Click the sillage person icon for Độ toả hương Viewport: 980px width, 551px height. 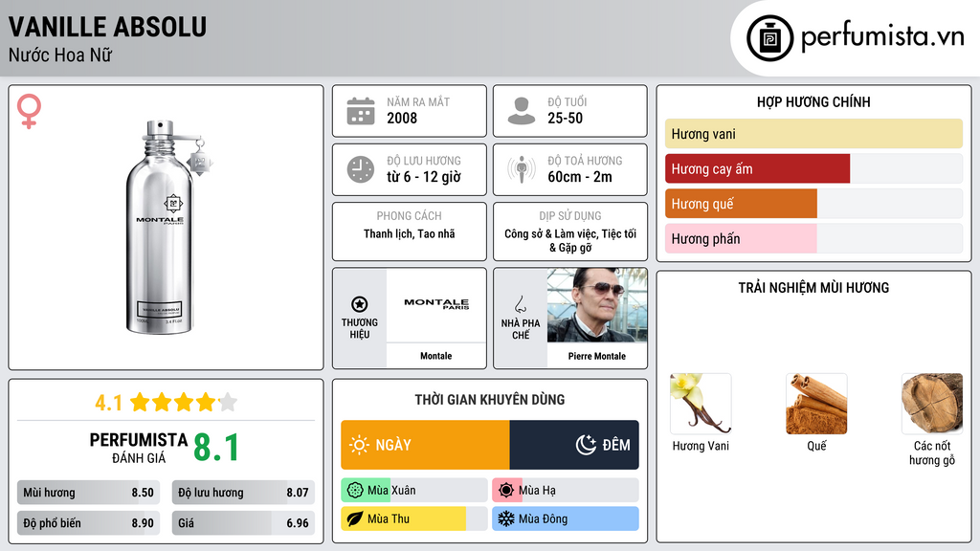click(x=522, y=169)
